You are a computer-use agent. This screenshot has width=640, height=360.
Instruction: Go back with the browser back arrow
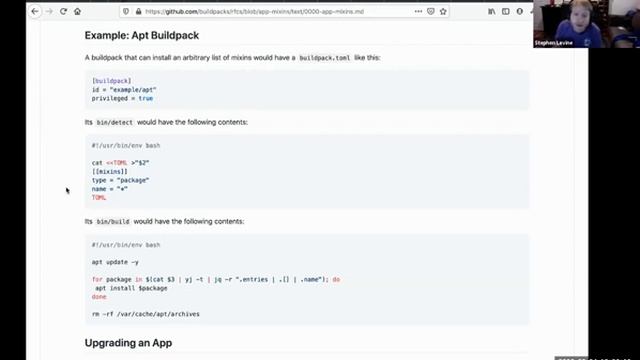tap(35, 11)
